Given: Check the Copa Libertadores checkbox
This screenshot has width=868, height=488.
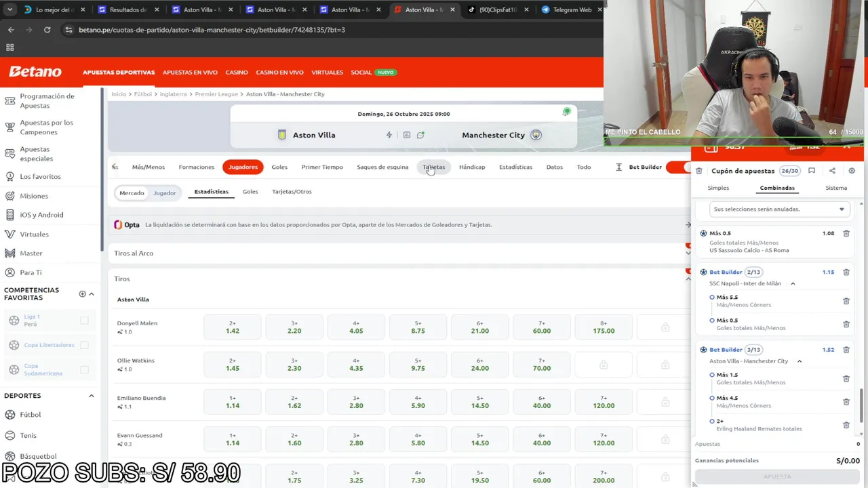Looking at the screenshot, I should [84, 345].
